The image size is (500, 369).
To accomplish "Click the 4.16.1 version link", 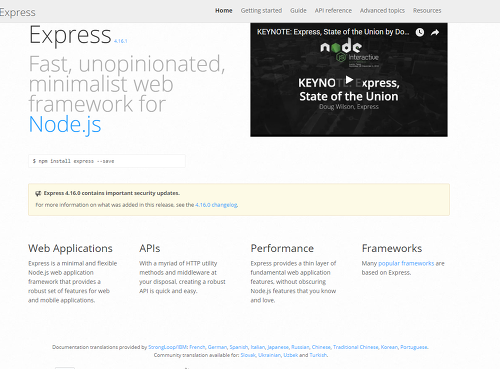I will [120, 41].
